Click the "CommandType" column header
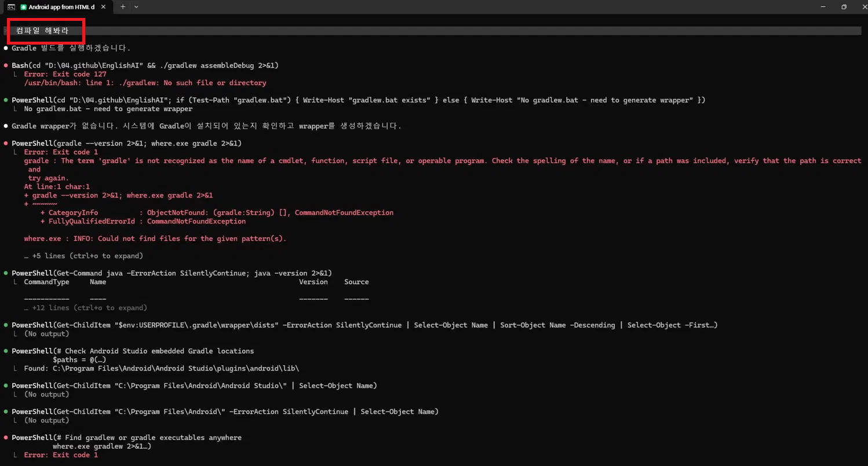This screenshot has height=466, width=868. (46, 282)
